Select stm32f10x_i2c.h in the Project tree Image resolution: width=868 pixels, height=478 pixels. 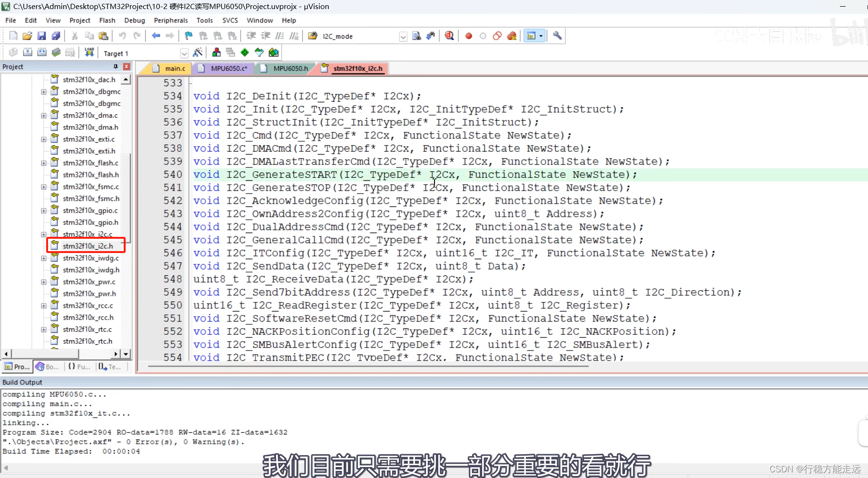pyautogui.click(x=88, y=246)
